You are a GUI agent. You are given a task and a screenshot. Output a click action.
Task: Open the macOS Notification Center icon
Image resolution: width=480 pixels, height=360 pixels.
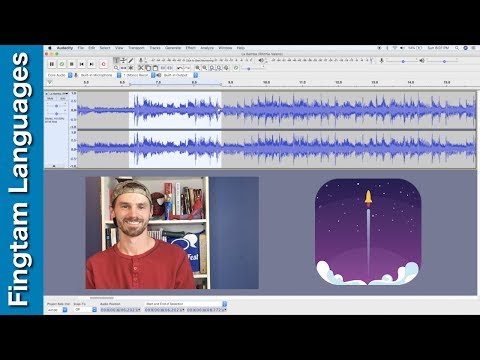[x=474, y=48]
